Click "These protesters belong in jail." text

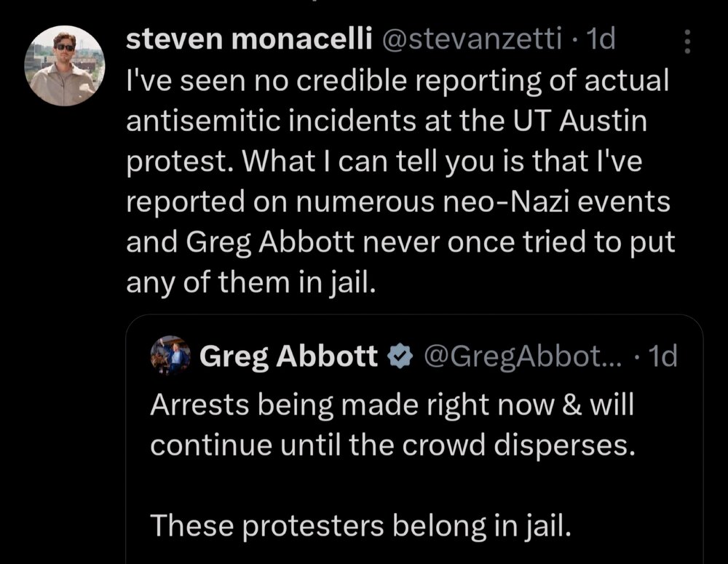point(360,524)
